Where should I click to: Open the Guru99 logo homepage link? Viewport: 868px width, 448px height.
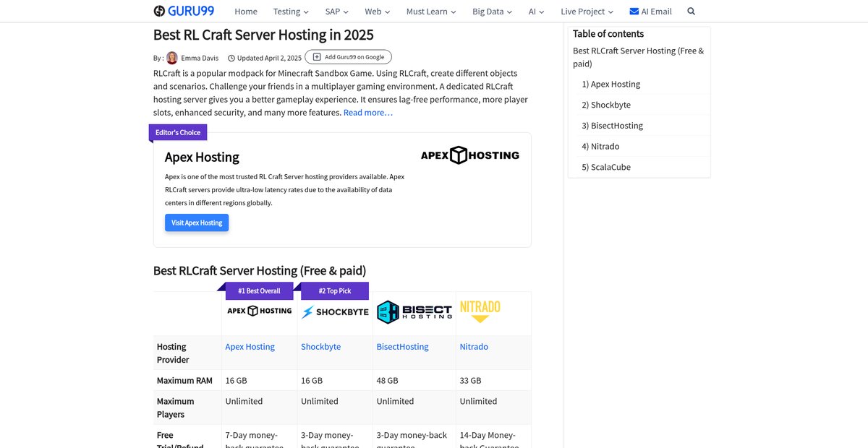pyautogui.click(x=184, y=11)
